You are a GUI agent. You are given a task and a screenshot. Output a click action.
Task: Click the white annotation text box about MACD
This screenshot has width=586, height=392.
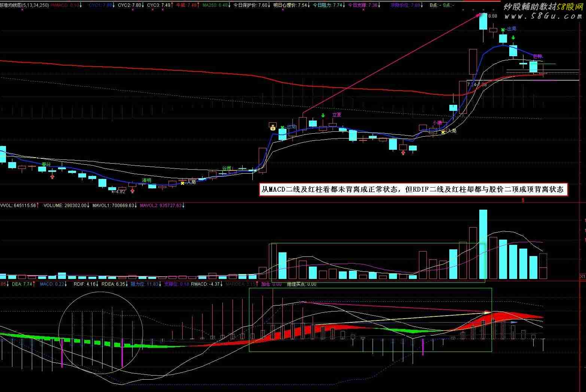(x=413, y=189)
